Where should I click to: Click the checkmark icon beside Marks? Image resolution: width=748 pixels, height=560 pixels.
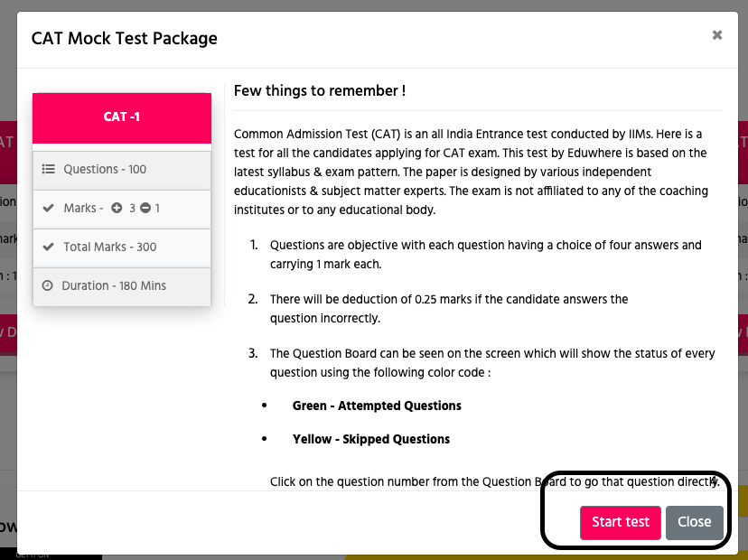pos(48,208)
